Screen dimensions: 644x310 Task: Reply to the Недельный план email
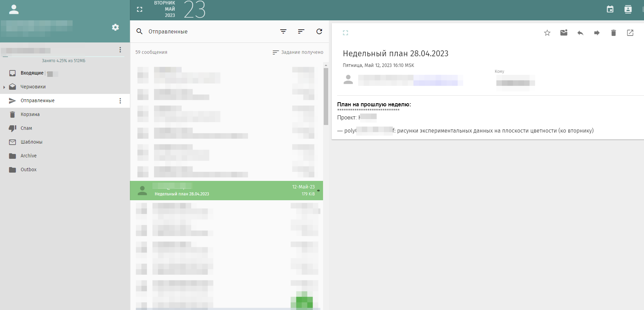580,33
